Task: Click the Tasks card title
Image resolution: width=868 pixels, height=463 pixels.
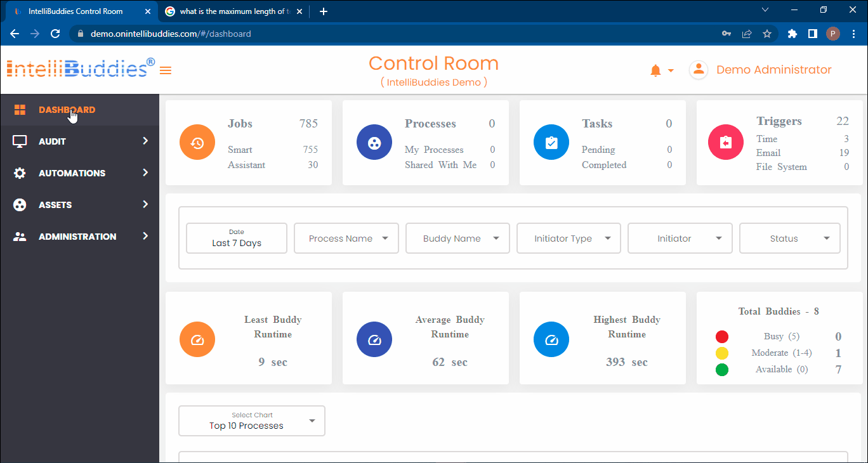Action: pyautogui.click(x=597, y=124)
